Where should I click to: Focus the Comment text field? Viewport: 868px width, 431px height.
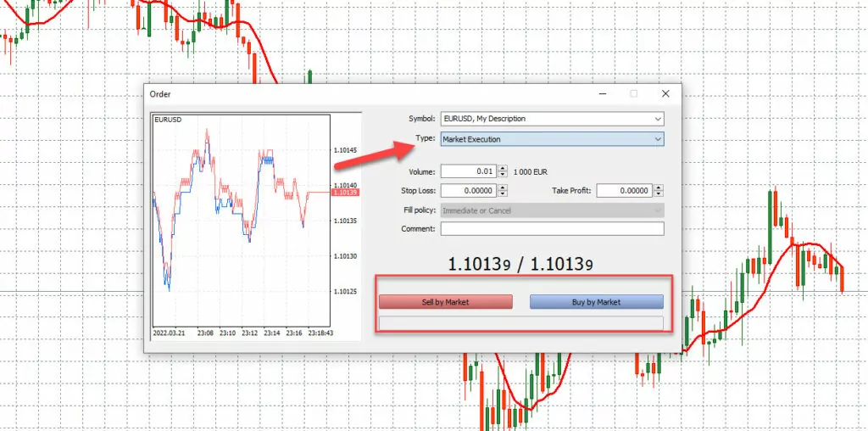[552, 228]
